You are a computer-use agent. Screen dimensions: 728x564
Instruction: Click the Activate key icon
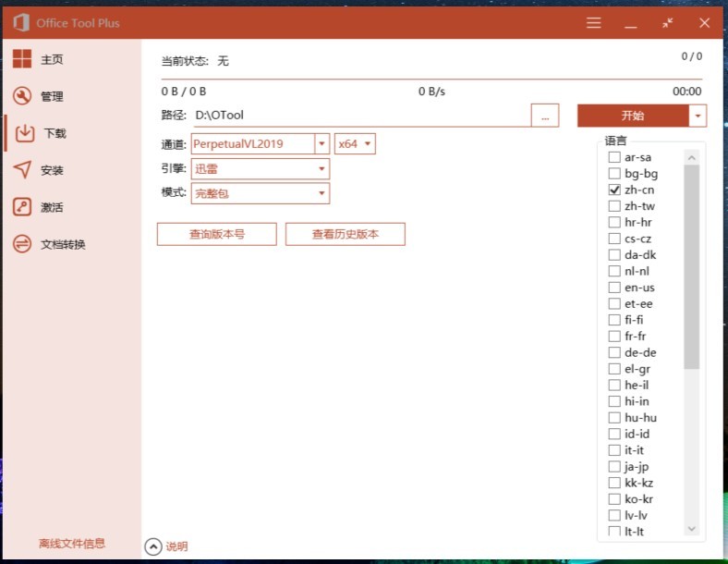pyautogui.click(x=22, y=207)
